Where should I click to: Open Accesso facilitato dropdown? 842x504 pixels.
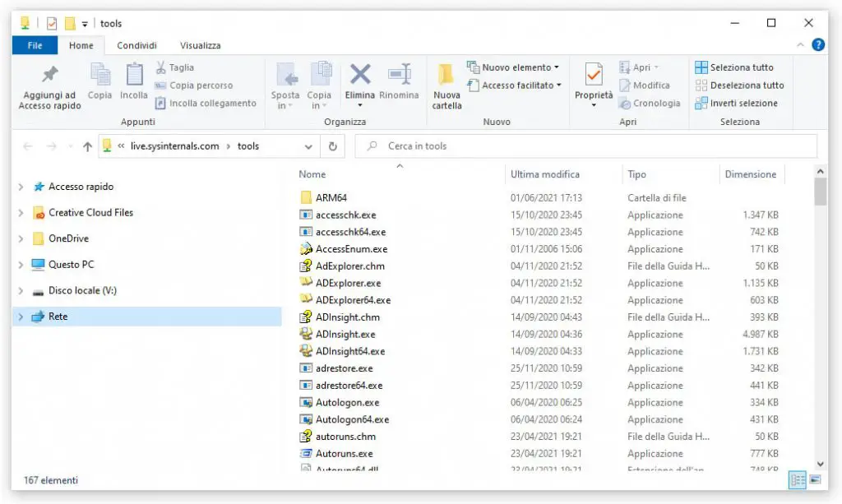(515, 86)
